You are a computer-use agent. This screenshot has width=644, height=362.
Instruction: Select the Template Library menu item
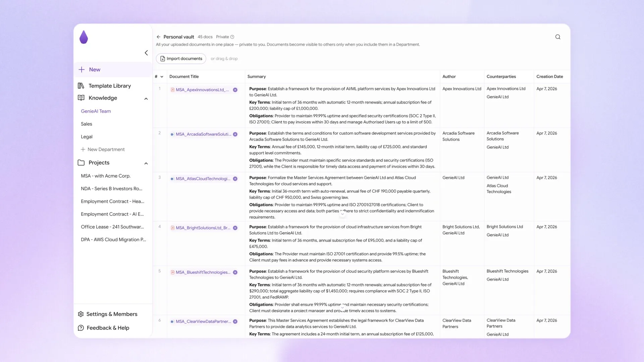110,86
